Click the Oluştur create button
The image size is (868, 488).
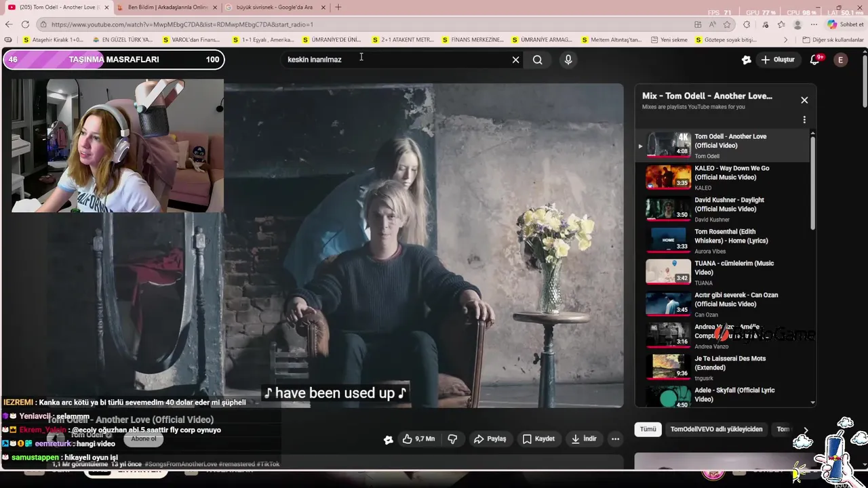pyautogui.click(x=778, y=60)
